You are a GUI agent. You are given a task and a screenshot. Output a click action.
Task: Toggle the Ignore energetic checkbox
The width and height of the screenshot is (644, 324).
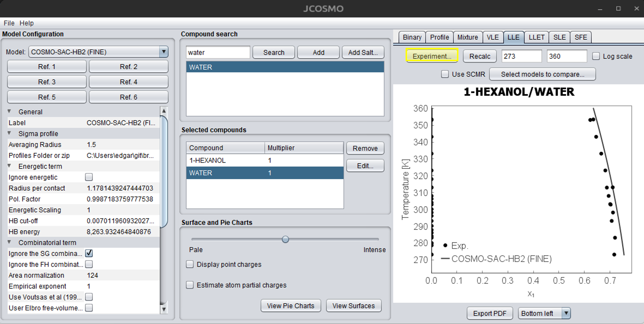click(x=89, y=177)
